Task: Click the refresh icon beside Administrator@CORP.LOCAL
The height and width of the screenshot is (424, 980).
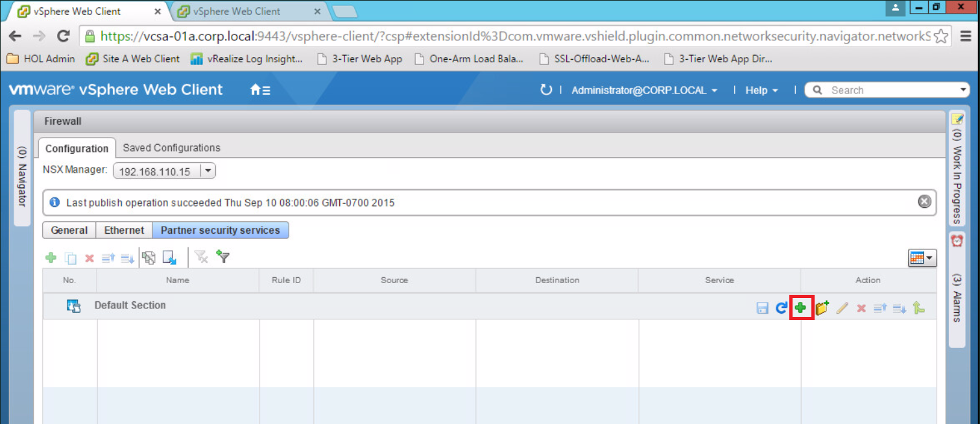Action: pyautogui.click(x=546, y=90)
